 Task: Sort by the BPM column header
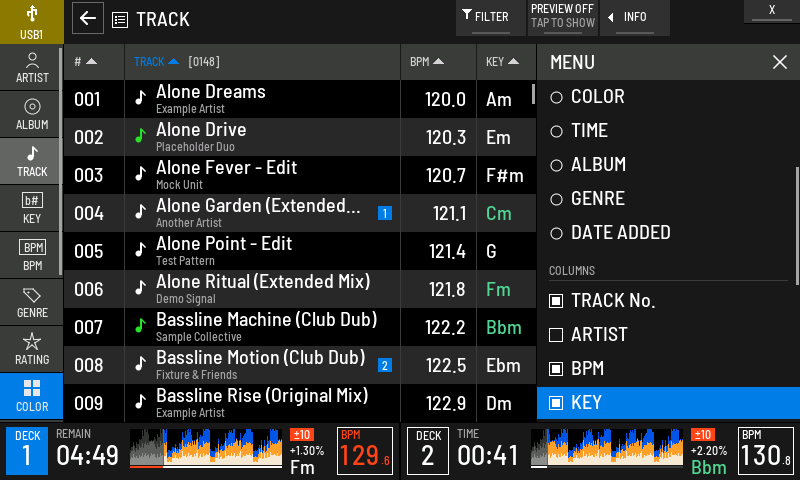(439, 62)
